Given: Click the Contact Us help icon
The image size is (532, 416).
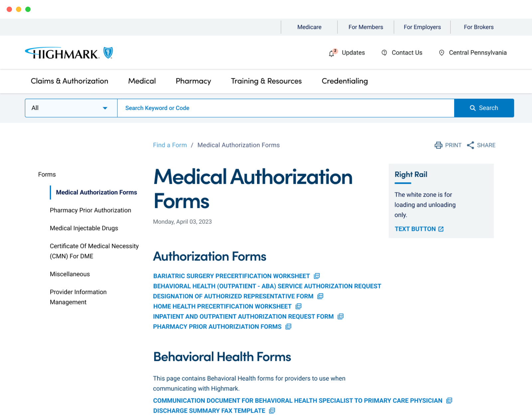Looking at the screenshot, I should click(x=384, y=53).
